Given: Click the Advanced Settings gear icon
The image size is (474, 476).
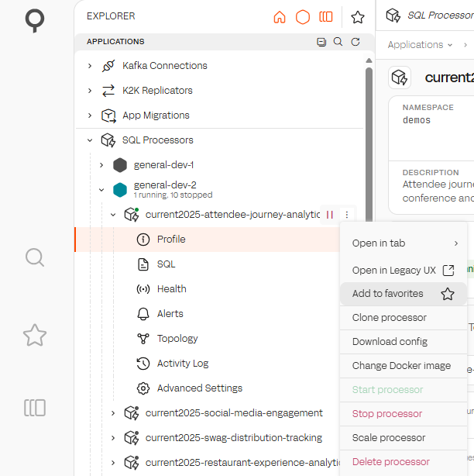Looking at the screenshot, I should [143, 388].
